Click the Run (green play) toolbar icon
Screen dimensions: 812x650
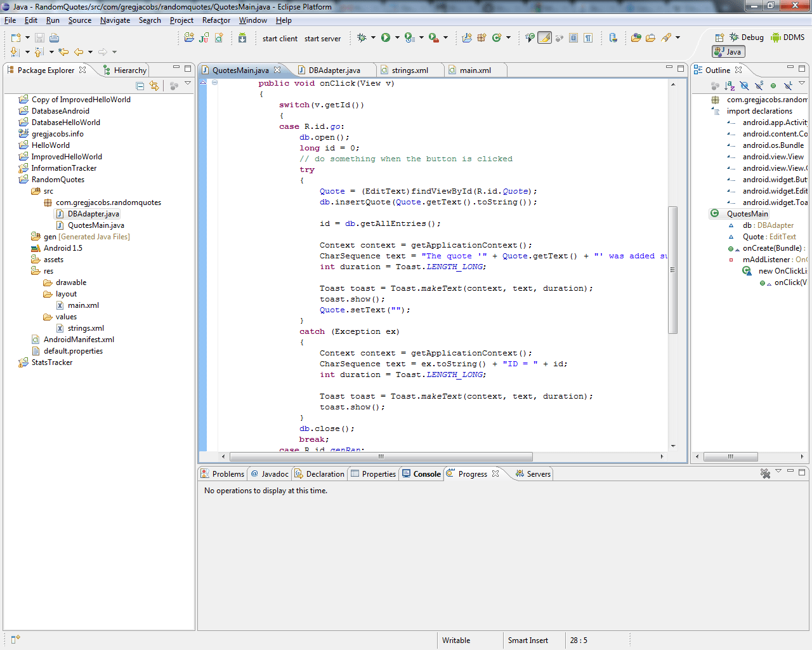tap(385, 38)
